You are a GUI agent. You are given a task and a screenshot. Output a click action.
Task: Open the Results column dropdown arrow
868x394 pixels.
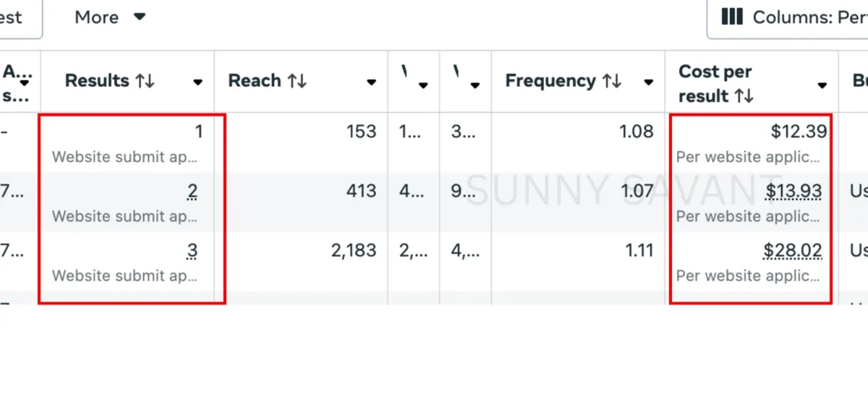click(x=197, y=82)
